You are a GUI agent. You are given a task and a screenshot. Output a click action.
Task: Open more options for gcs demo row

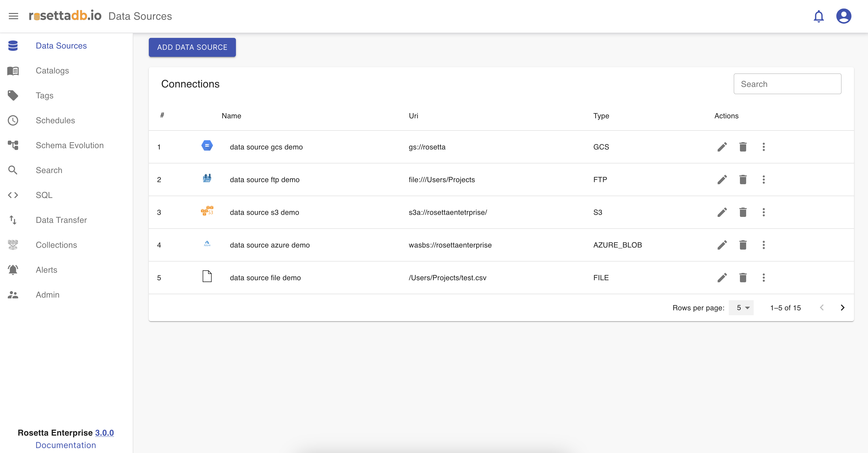764,147
